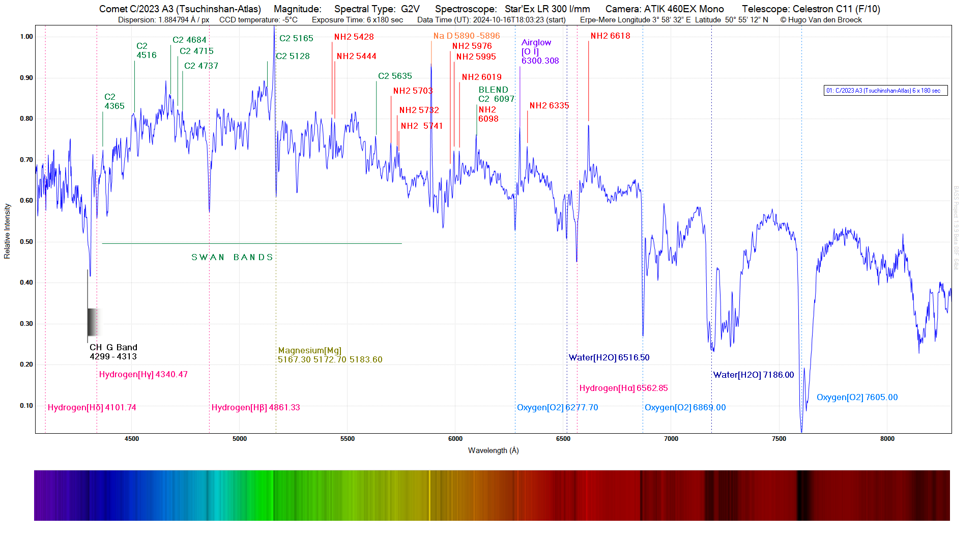Click the C/2023 A3 legend entry box
This screenshot has height=534, width=980.
885,91
